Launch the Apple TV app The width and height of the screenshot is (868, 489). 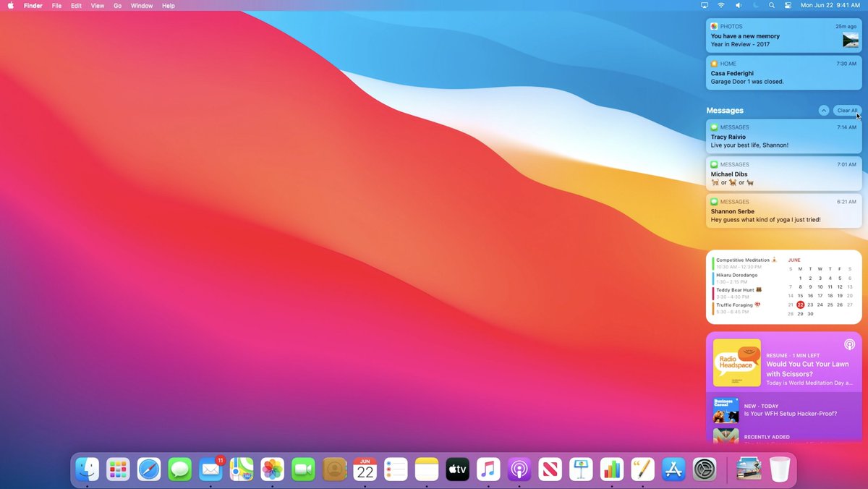[x=457, y=469]
